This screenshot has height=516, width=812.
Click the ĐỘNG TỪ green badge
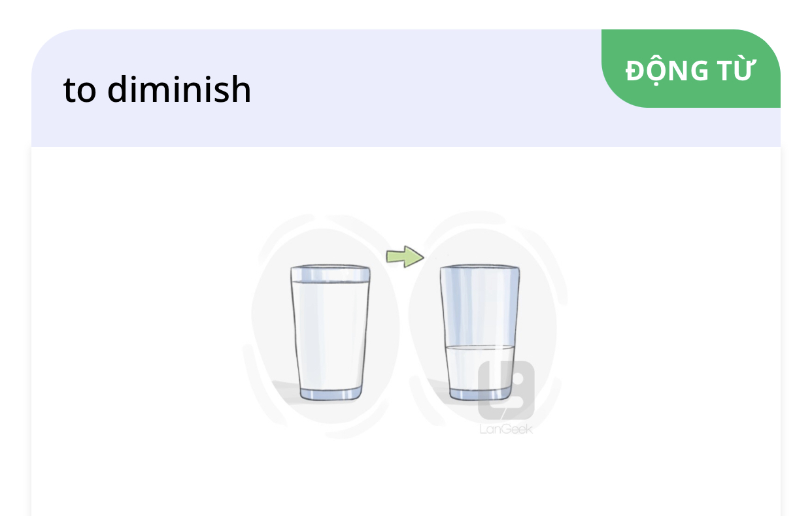pos(690,69)
